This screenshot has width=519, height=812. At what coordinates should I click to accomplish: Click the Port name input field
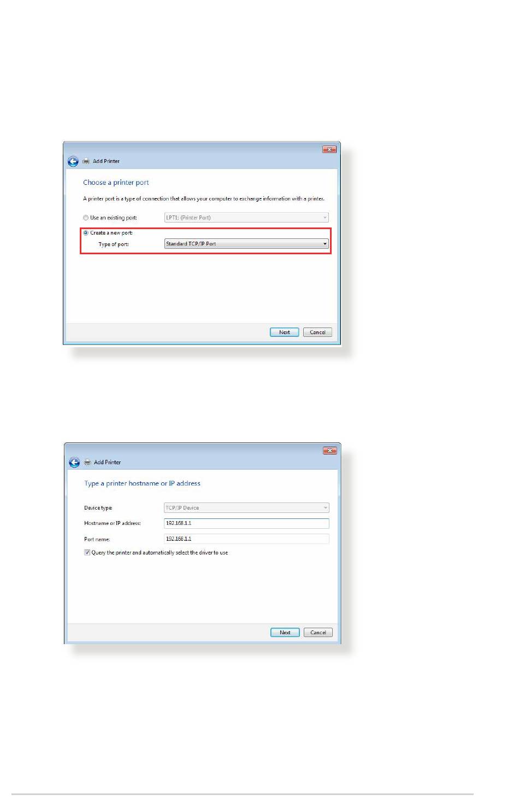pos(246,539)
